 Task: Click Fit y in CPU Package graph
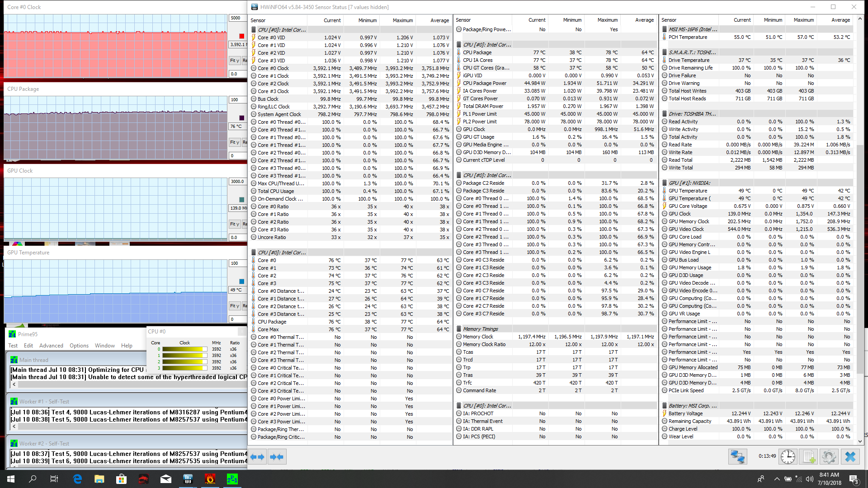(x=235, y=142)
